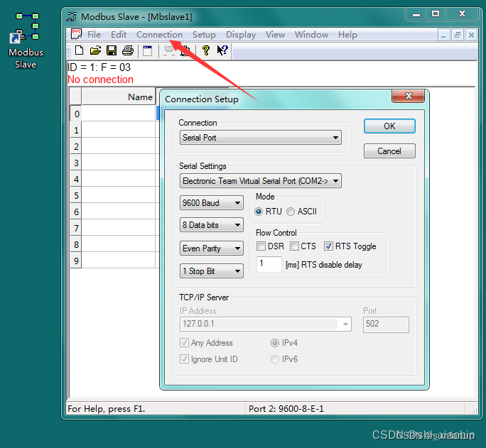Viewport: 486px width, 448px height.
Task: Open the Even Parity dropdown
Action: coord(212,248)
